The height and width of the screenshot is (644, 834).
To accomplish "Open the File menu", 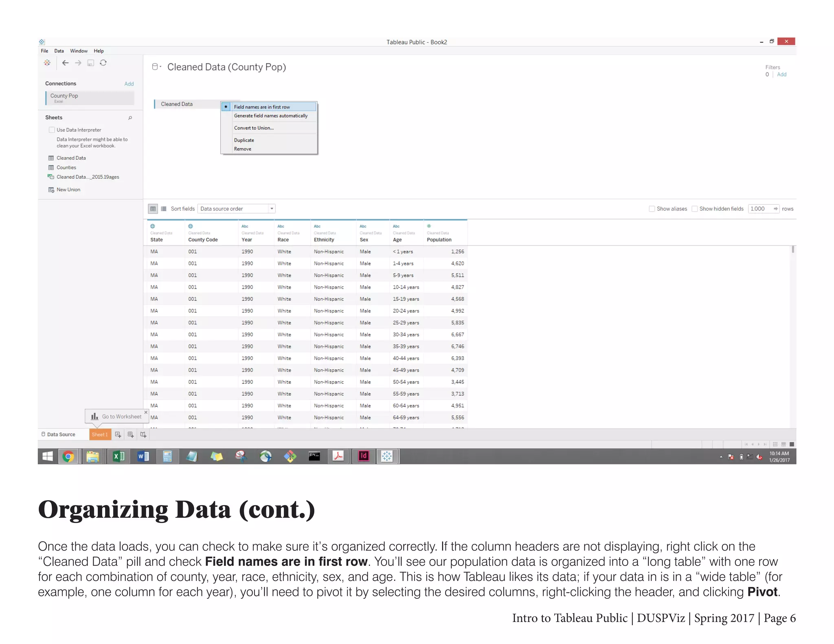I will coord(44,51).
